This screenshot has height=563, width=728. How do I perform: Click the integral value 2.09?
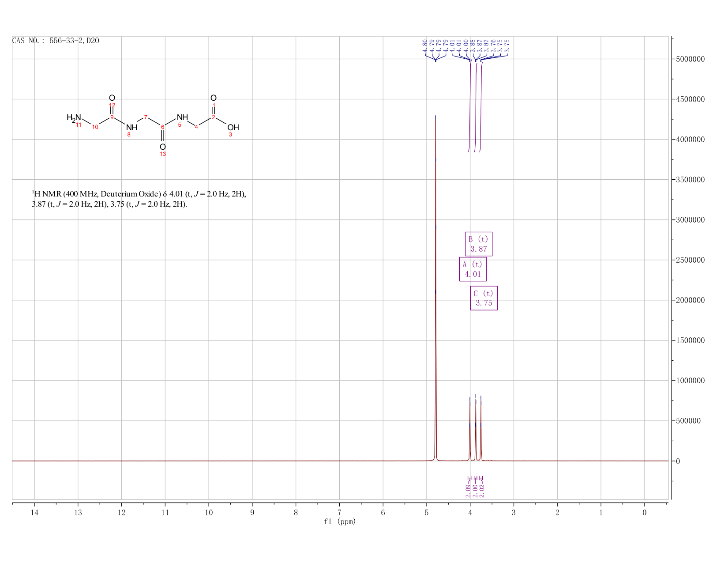point(468,491)
